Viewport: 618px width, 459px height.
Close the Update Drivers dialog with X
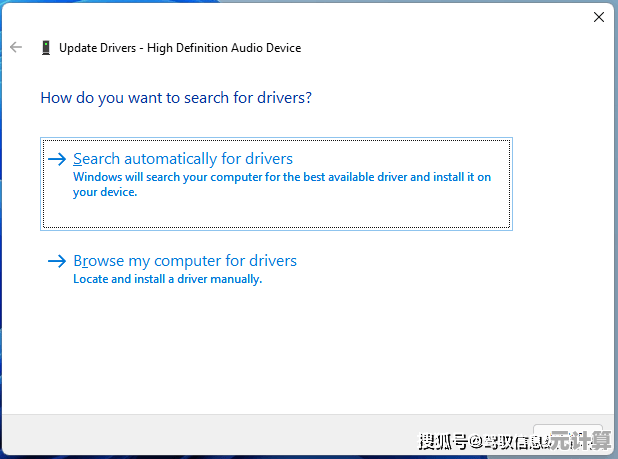pyautogui.click(x=598, y=17)
